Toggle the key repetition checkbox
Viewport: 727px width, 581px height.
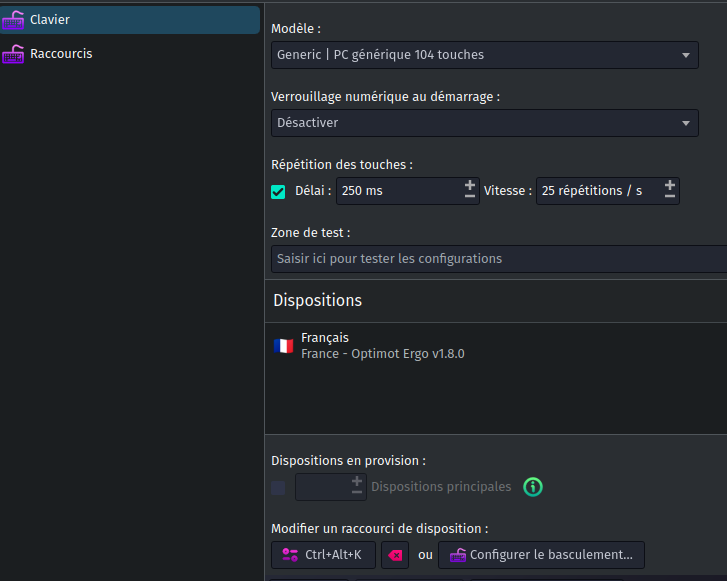278,192
